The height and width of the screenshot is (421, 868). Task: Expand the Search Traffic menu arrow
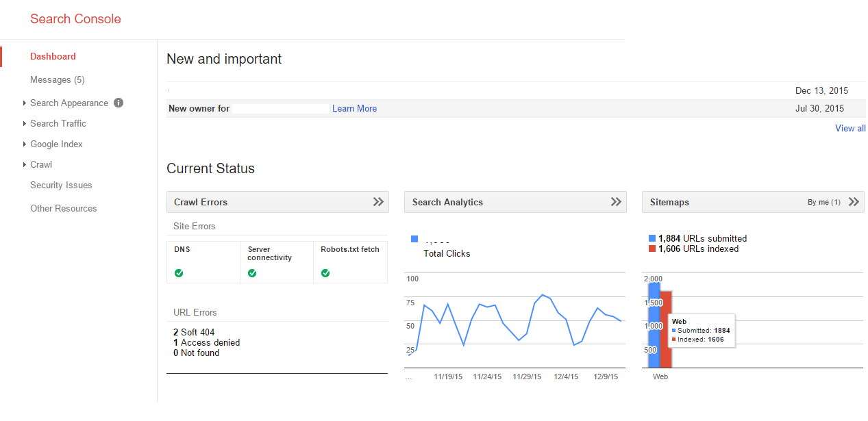coord(25,124)
